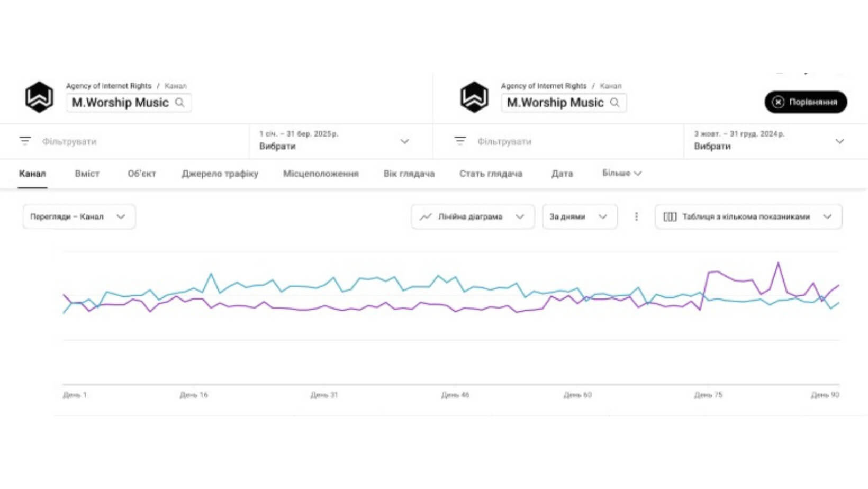Expand the 1 січ. – 31 бер. 2025 date range

click(x=404, y=141)
